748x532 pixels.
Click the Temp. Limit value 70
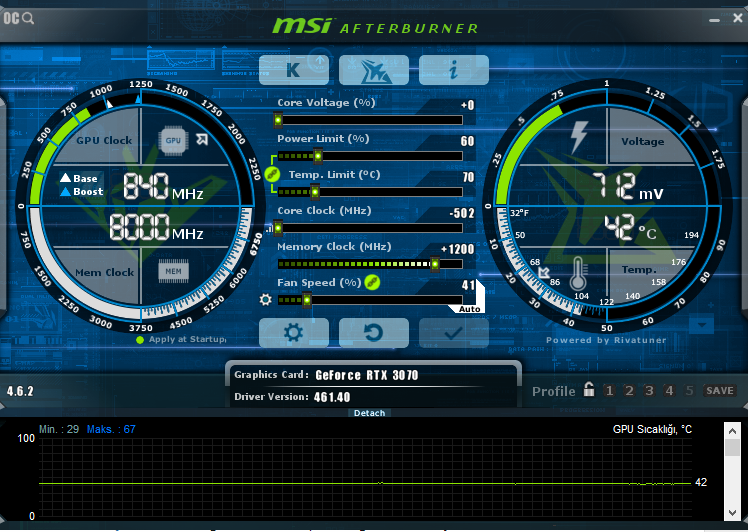coord(468,177)
